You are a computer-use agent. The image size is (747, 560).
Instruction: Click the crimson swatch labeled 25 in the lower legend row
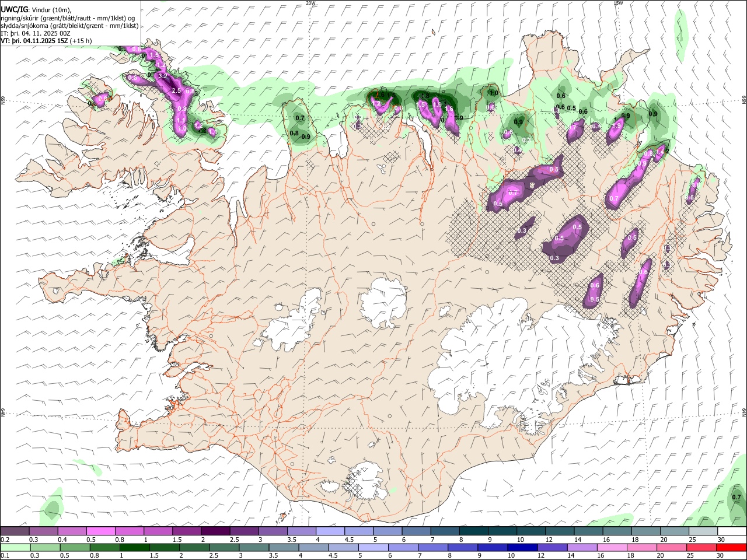click(701, 547)
